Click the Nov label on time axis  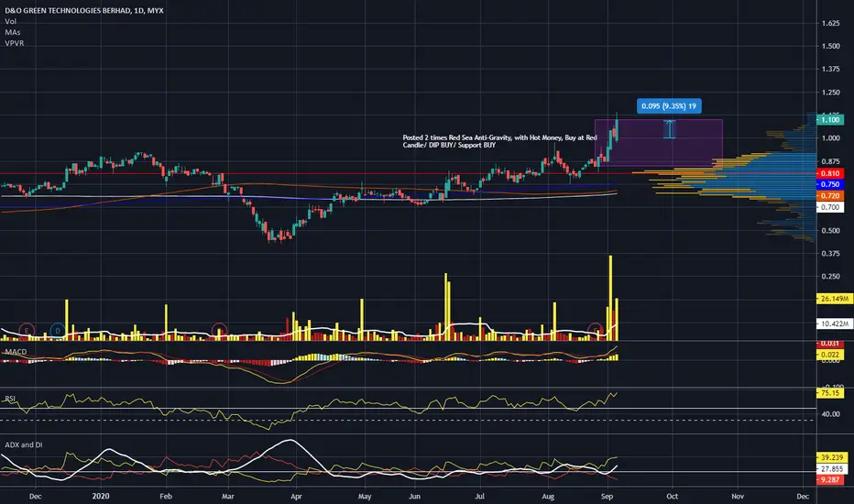(x=738, y=497)
